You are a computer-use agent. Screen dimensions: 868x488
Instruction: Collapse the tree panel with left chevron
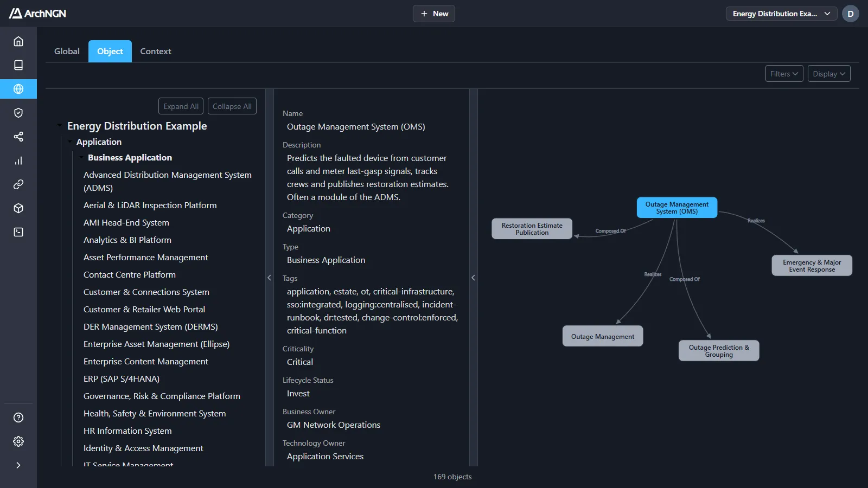tap(269, 278)
